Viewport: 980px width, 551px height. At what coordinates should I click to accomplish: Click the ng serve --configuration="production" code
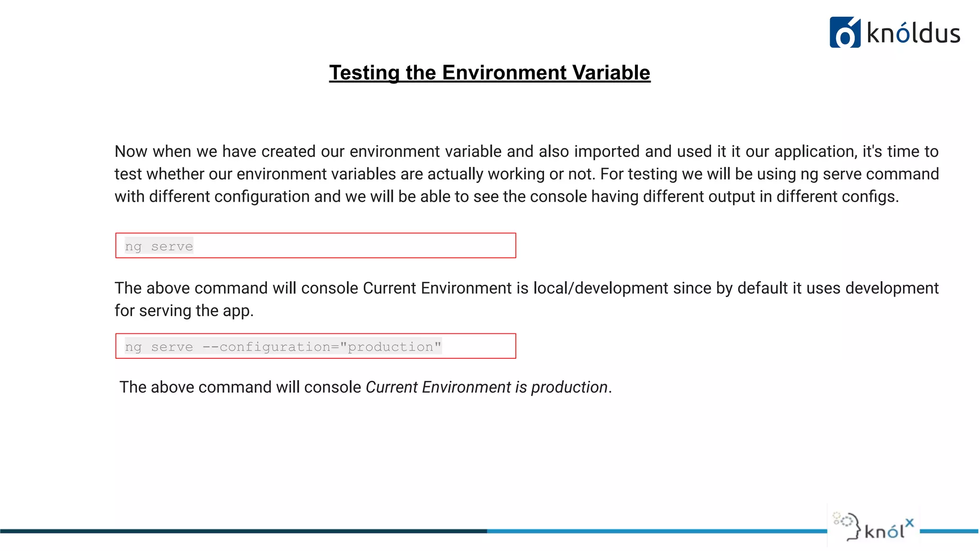point(283,346)
